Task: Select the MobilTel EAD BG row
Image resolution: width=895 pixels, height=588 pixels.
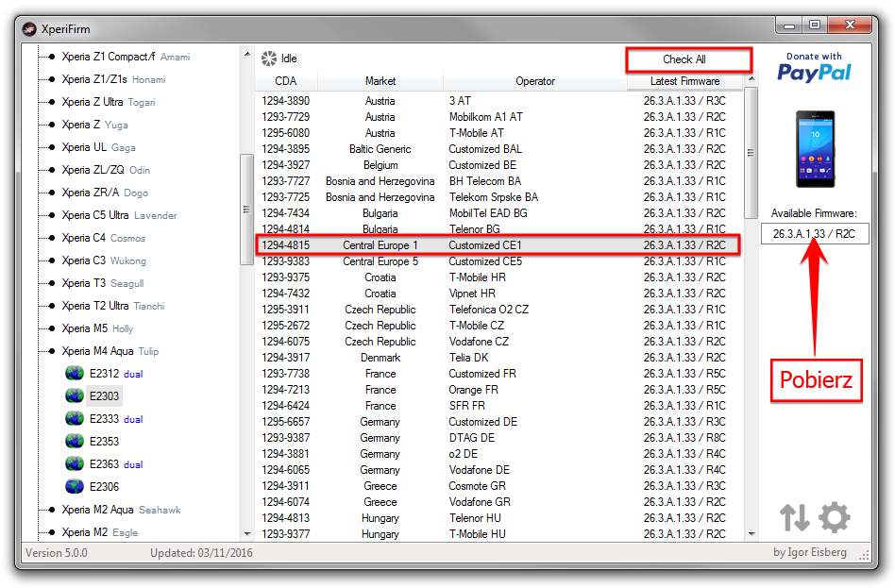Action: 498,213
